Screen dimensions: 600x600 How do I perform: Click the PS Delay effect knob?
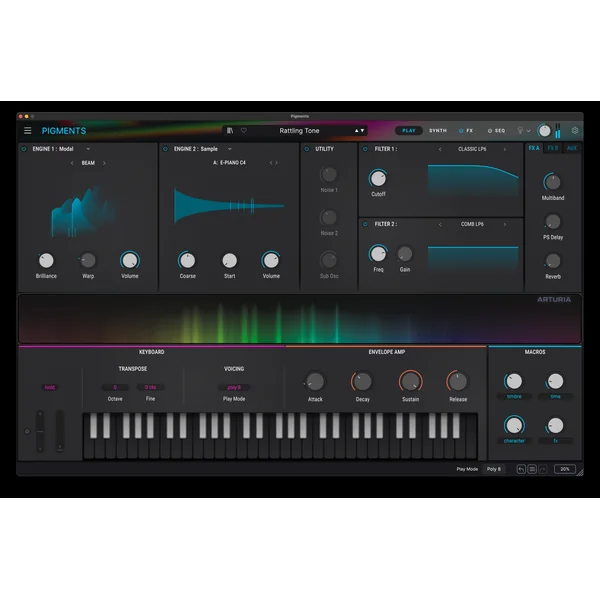553,222
